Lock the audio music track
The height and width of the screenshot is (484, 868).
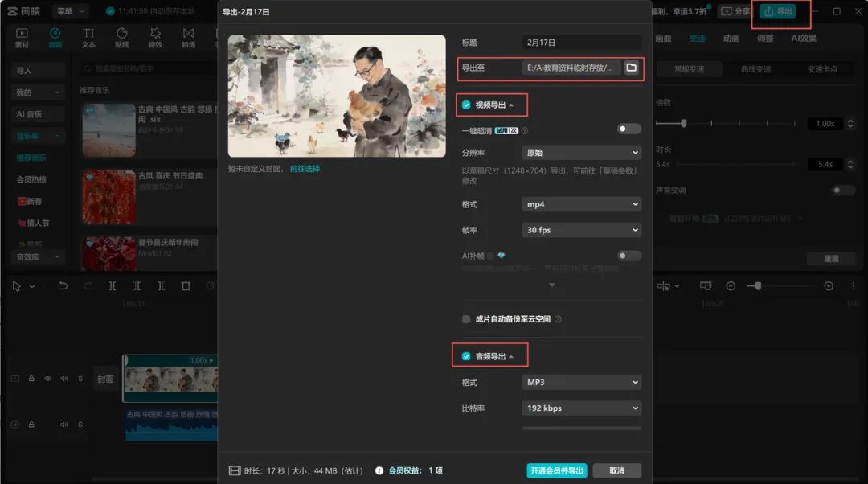tap(31, 425)
